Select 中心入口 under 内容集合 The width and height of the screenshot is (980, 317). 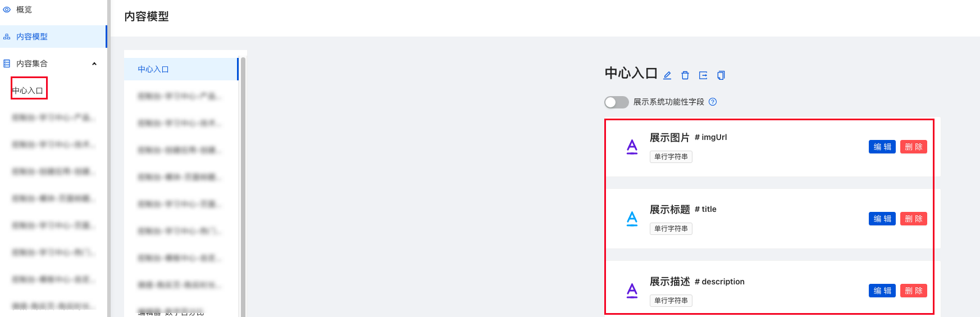pyautogui.click(x=28, y=90)
